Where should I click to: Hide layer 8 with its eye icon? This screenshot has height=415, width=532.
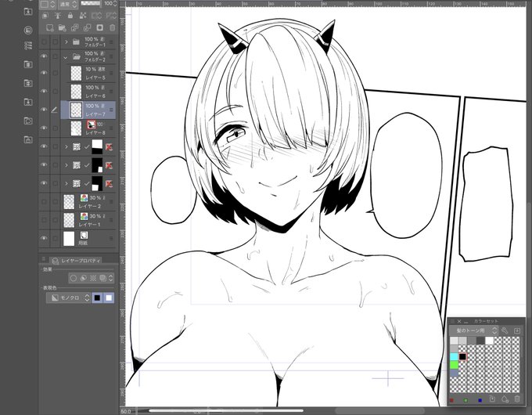click(x=44, y=128)
